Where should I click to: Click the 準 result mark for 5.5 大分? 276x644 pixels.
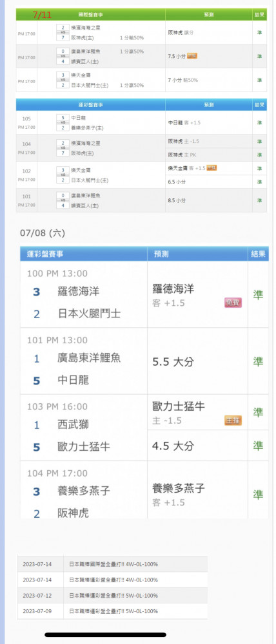point(258,361)
